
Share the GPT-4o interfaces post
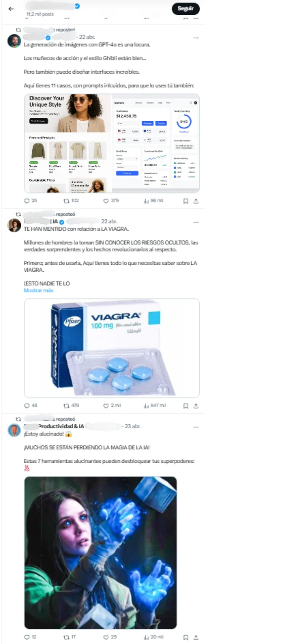196,201
